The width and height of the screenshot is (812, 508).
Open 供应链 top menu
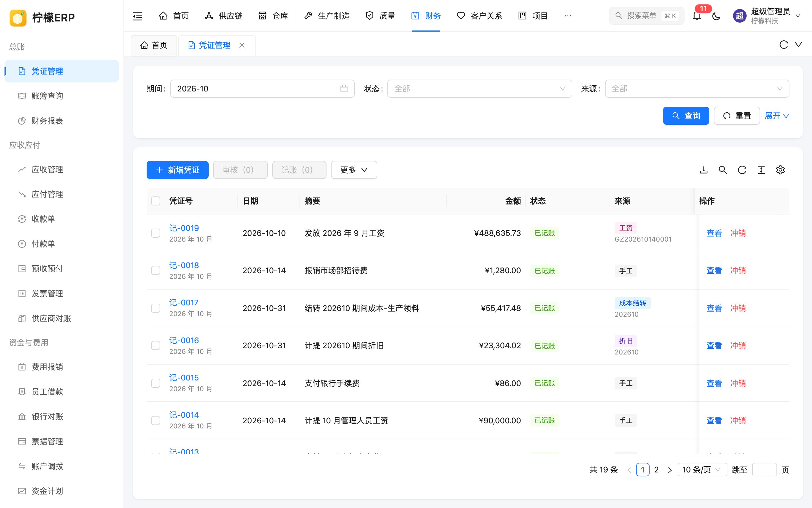224,16
